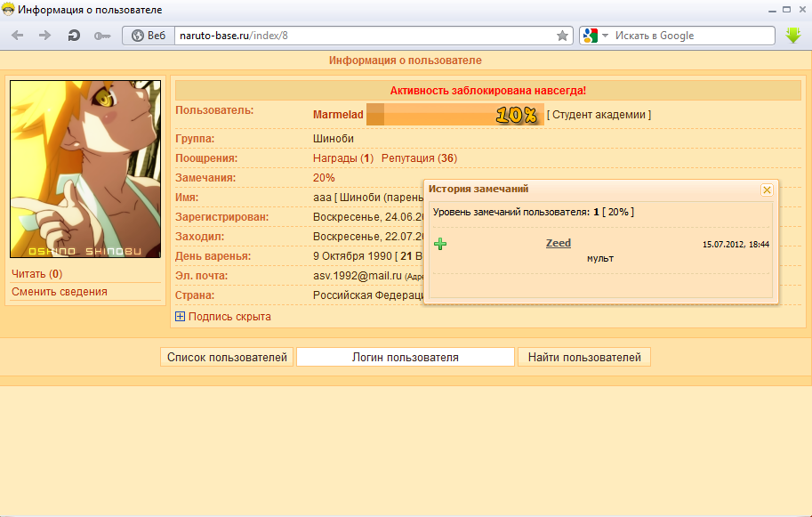Click the Oshino Shinobu avatar image
The width and height of the screenshot is (812, 517).
[x=85, y=169]
